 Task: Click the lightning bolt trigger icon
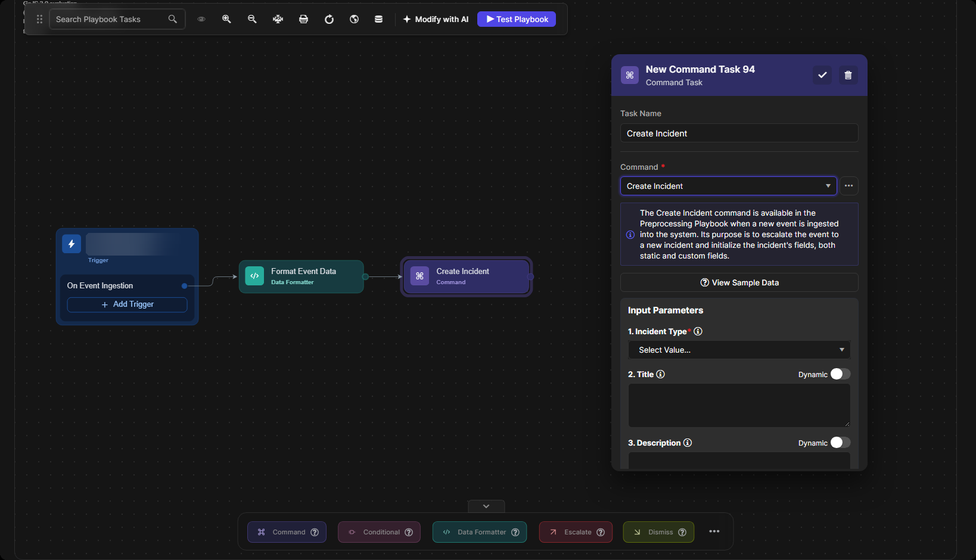click(72, 244)
